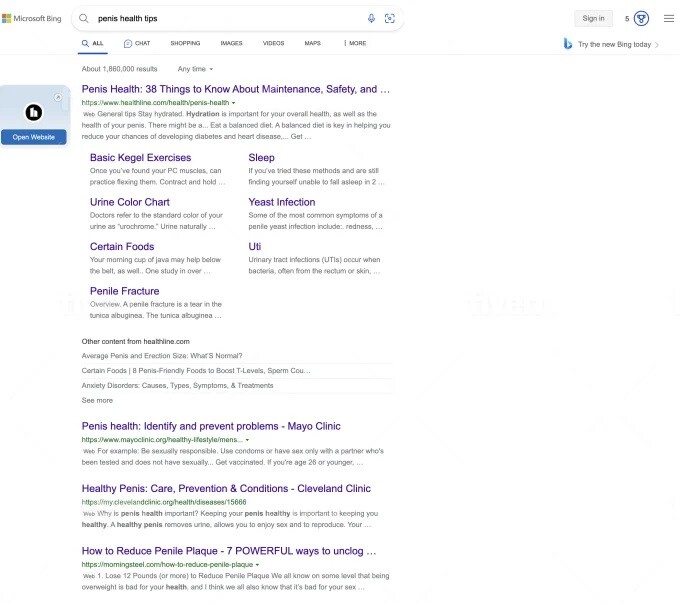
Task: Open Penis Health: 38 Things to Know result
Action: click(x=235, y=89)
